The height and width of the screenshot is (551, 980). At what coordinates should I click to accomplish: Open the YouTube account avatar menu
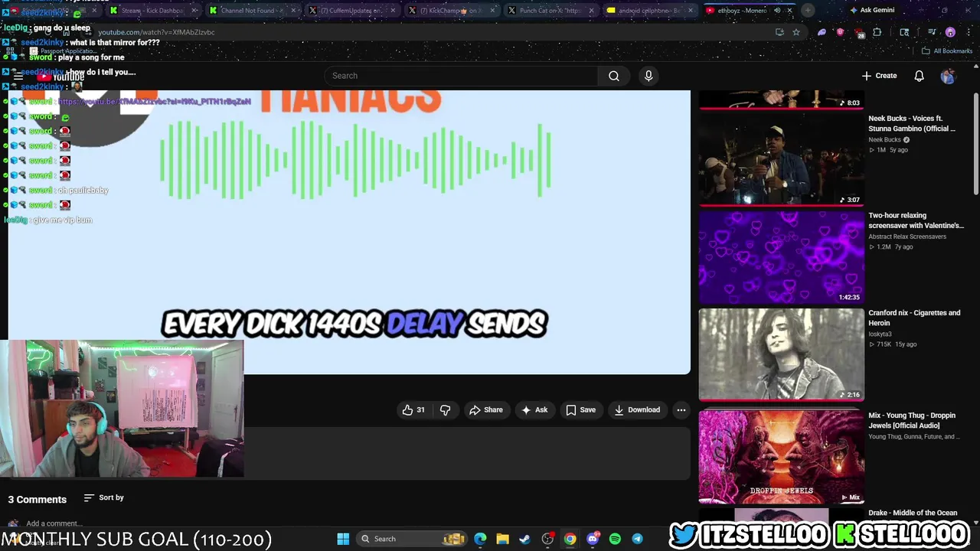coord(948,76)
